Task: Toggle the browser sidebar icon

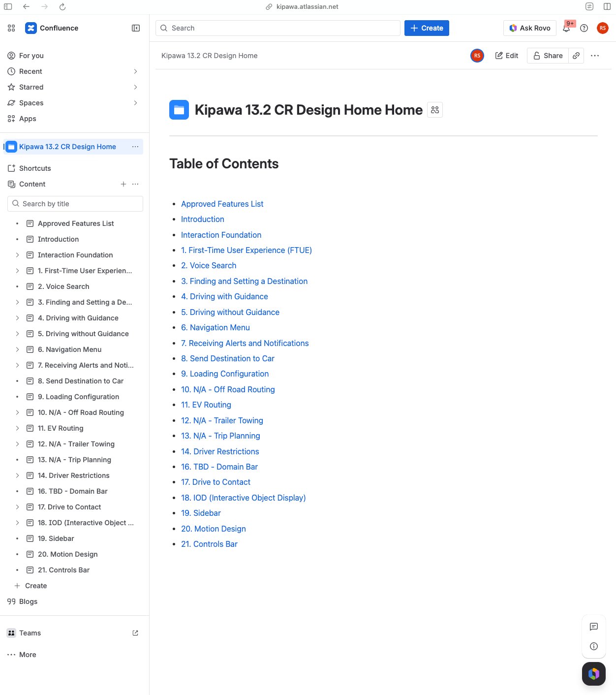Action: coord(8,7)
